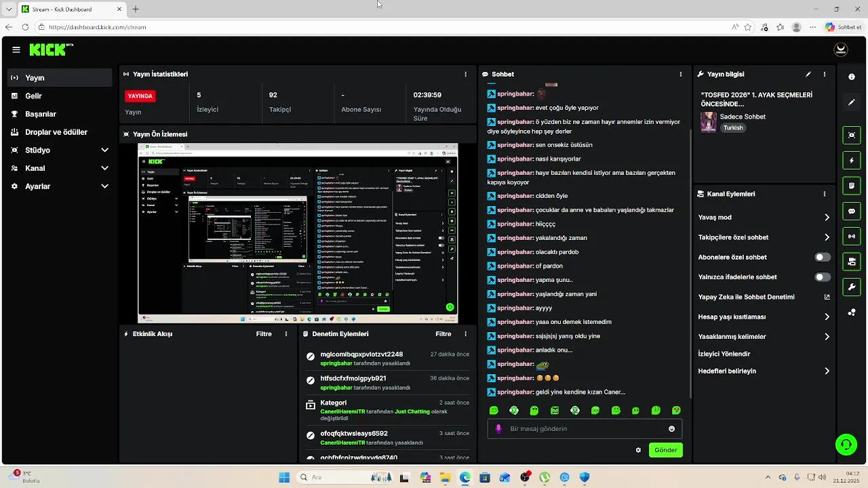Click banned user mgicomlbqpxpvlotzvt2248 entry
This screenshot has height=488, width=868.
(386, 359)
